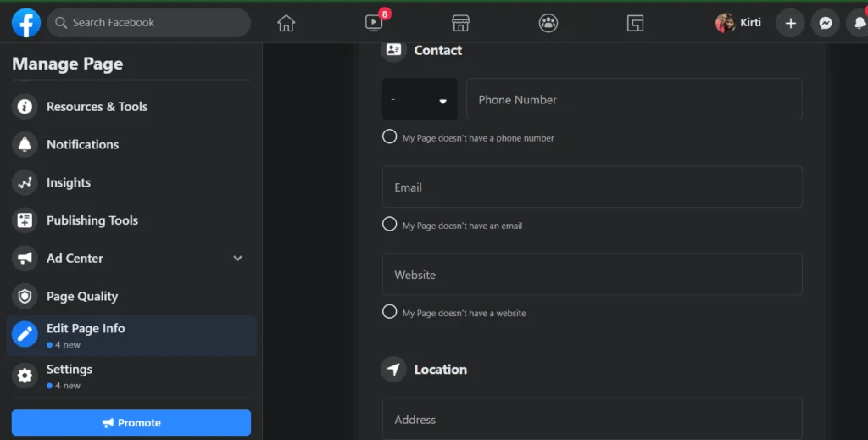Open the Groups icon
Screen dimensions: 868x440
[548, 23]
